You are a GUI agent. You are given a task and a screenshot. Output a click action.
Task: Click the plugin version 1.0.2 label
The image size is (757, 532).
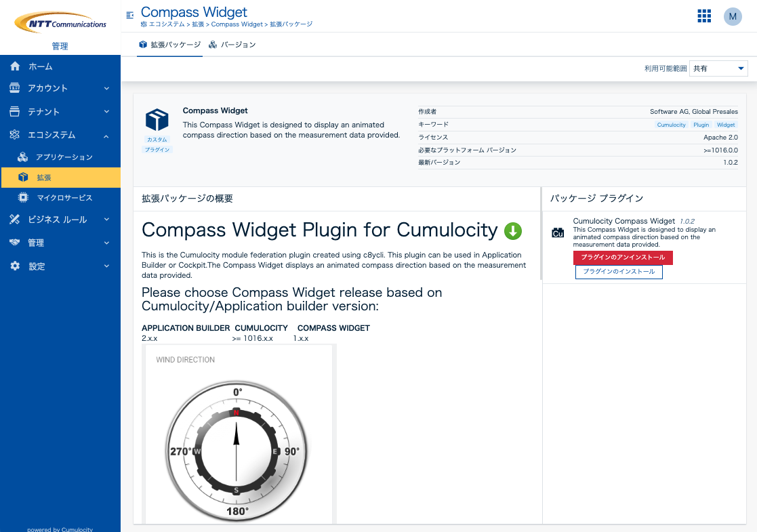[x=687, y=222]
